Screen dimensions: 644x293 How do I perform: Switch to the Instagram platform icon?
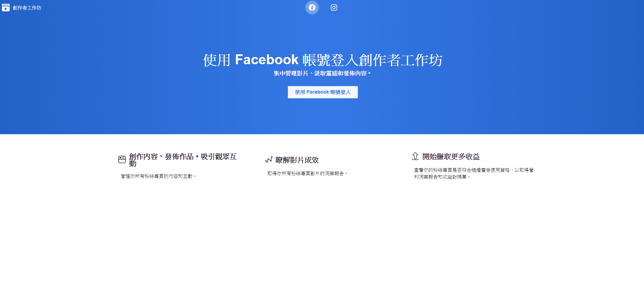pyautogui.click(x=334, y=8)
